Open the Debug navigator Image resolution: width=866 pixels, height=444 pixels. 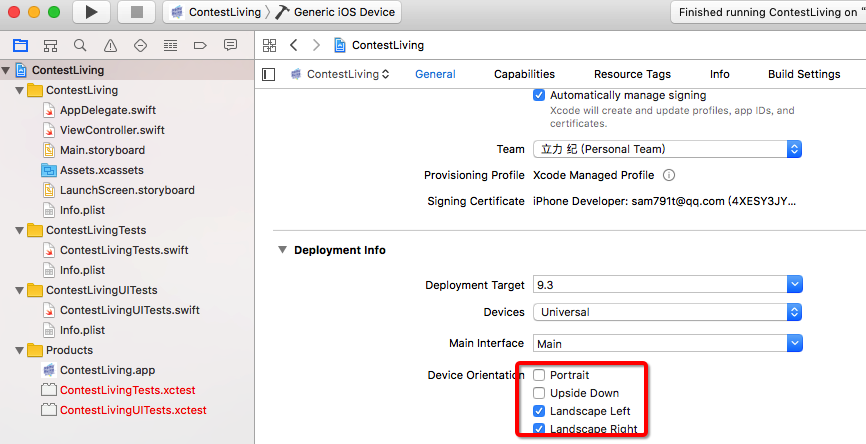tap(170, 45)
